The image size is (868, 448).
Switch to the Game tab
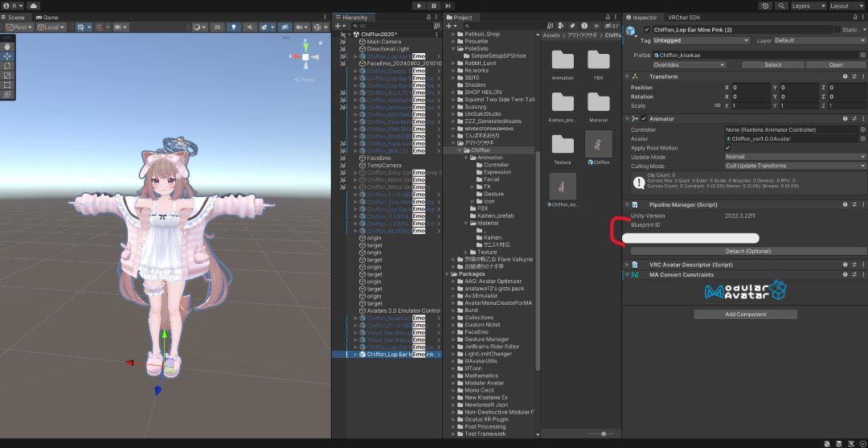coord(47,17)
